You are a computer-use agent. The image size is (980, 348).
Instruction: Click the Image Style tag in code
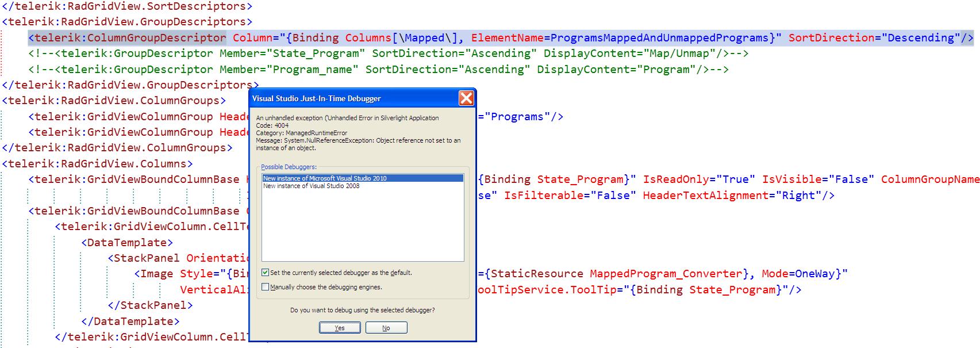[192, 274]
